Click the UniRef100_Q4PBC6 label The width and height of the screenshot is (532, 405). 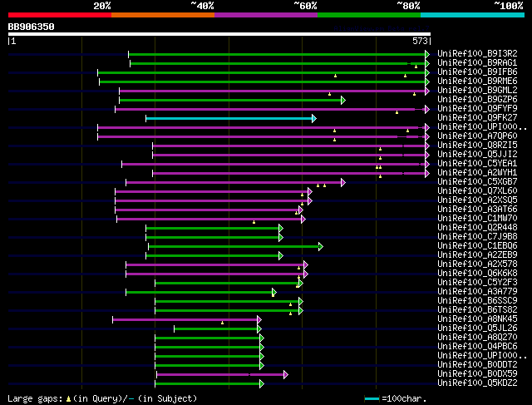(477, 347)
